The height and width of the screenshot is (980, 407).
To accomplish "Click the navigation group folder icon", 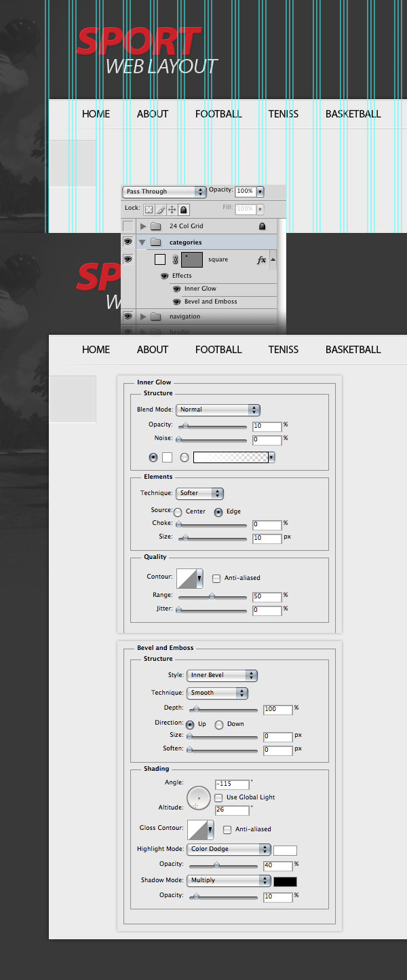I will tap(155, 316).
